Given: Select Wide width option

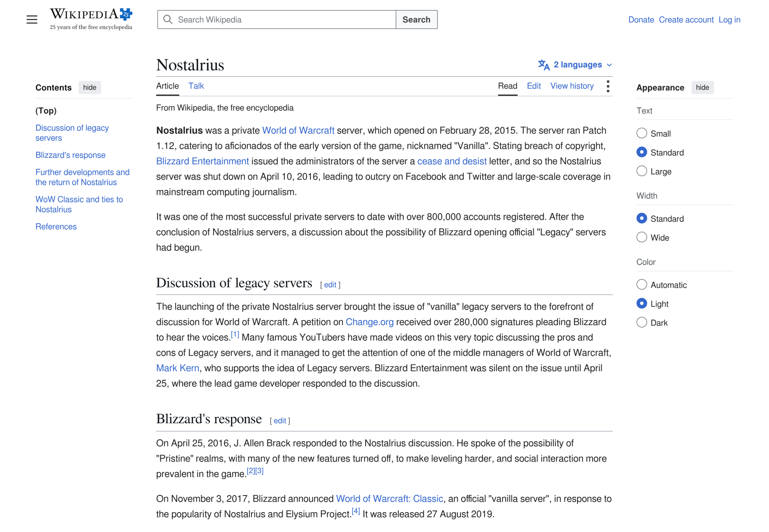Looking at the screenshot, I should point(642,237).
